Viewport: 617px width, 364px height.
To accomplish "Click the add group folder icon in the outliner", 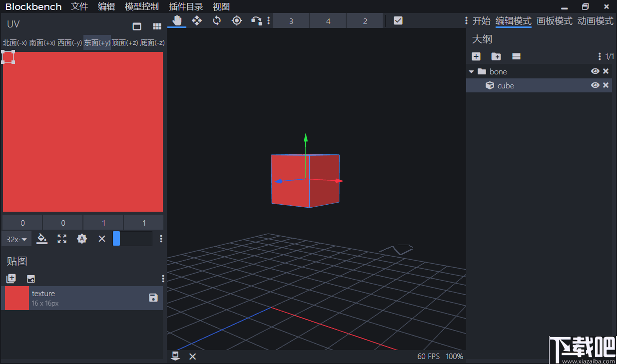I will (x=496, y=56).
